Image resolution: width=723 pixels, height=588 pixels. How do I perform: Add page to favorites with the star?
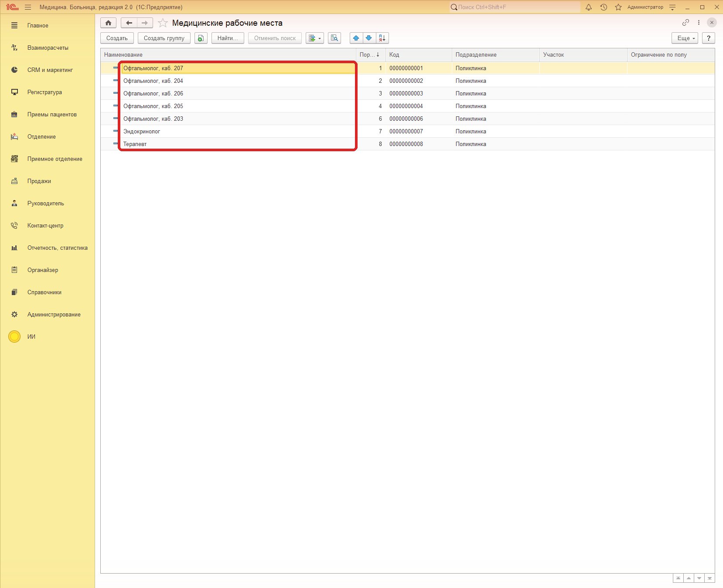point(163,23)
